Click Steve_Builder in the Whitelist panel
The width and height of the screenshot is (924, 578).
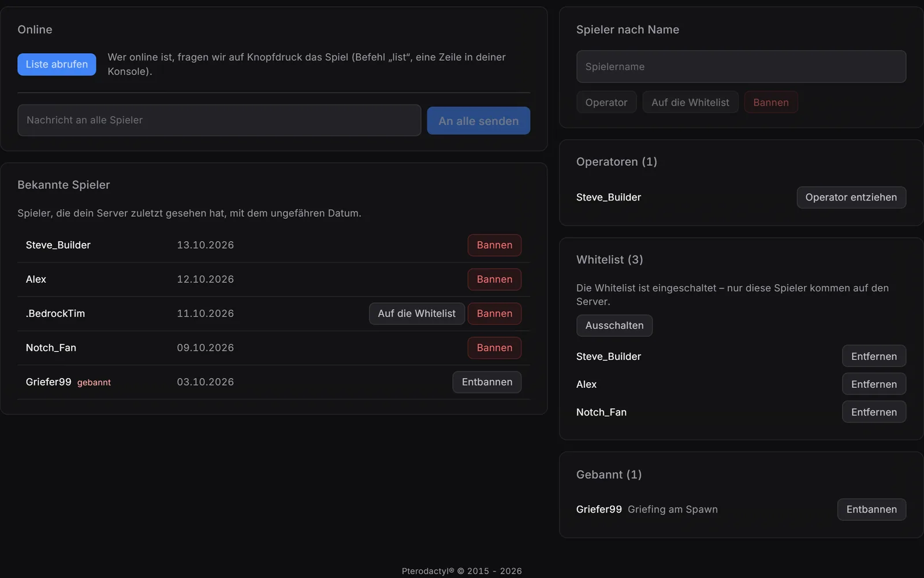[x=609, y=357]
